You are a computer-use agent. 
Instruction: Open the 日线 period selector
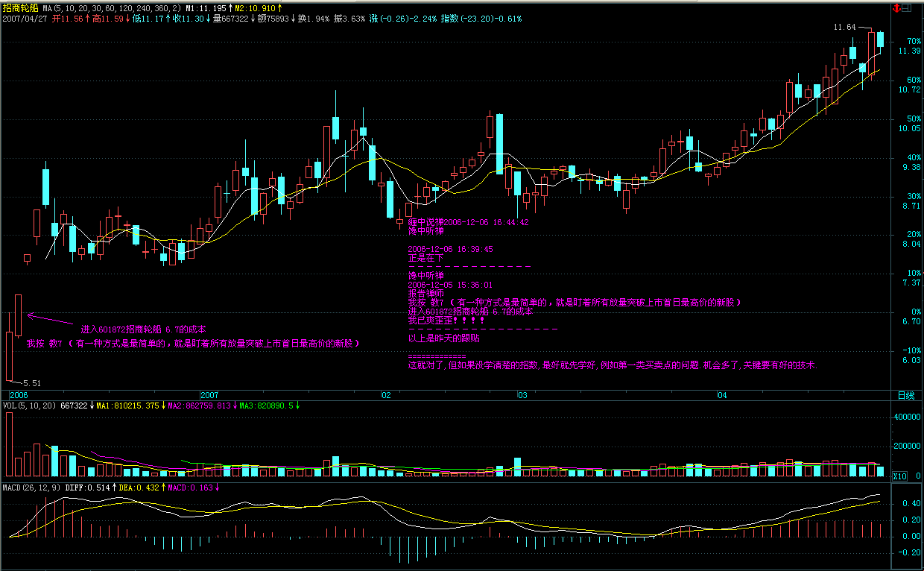point(905,395)
